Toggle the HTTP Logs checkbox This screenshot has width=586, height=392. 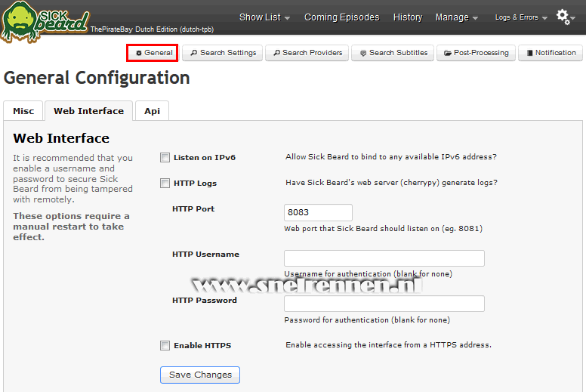click(x=165, y=183)
